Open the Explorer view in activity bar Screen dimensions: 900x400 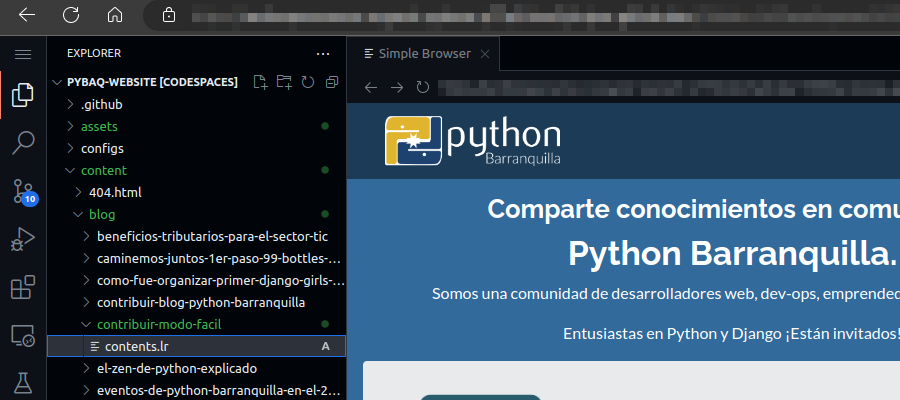[23, 95]
